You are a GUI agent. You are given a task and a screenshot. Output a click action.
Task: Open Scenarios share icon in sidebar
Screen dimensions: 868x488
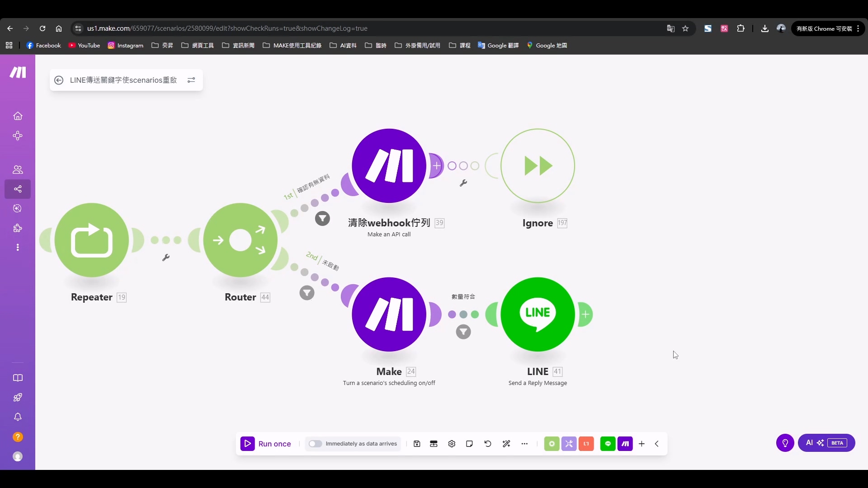point(18,189)
